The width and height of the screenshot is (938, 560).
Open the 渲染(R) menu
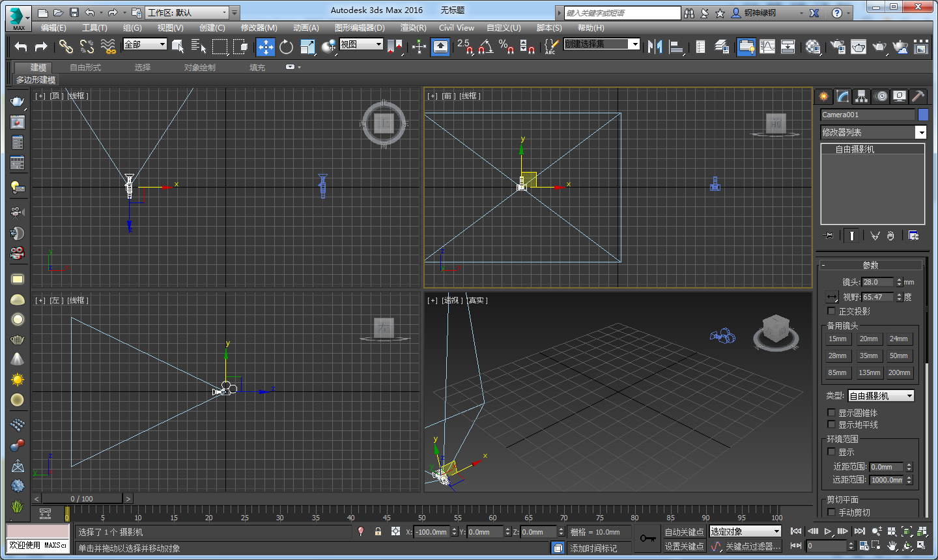click(414, 28)
